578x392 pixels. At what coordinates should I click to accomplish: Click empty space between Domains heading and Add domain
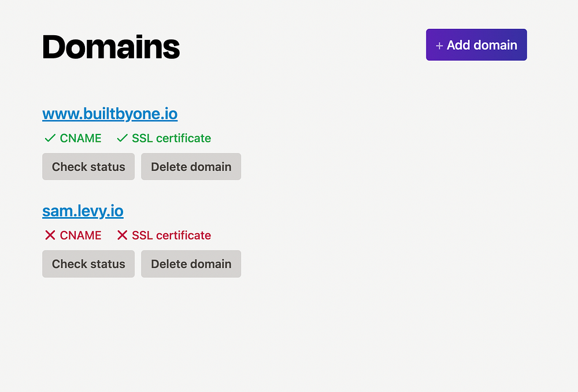click(301, 46)
